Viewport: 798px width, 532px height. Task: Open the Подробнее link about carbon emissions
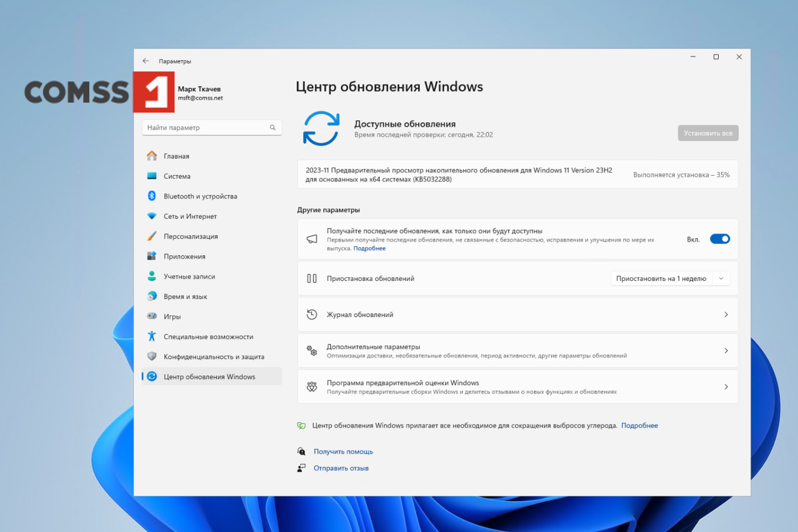pyautogui.click(x=639, y=426)
